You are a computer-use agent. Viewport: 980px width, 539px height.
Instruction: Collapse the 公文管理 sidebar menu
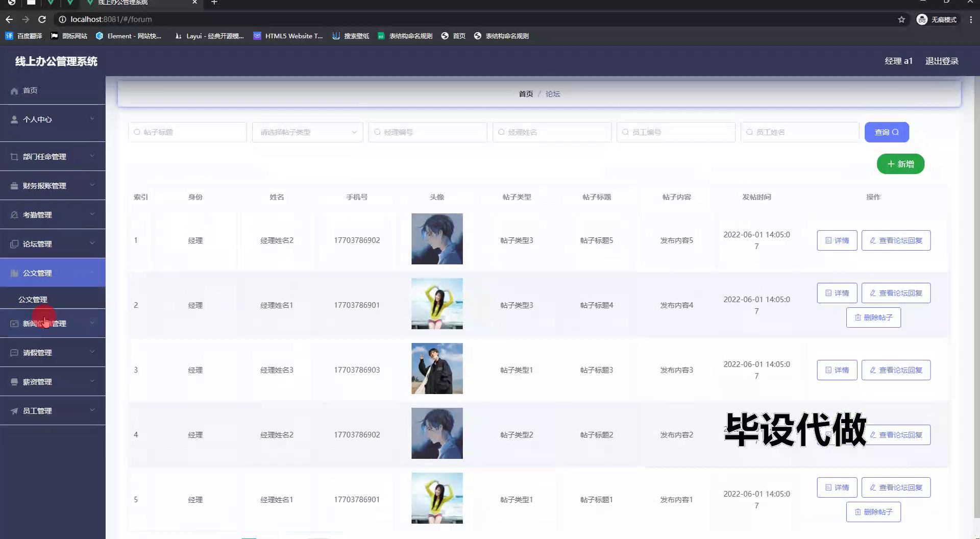[53, 273]
